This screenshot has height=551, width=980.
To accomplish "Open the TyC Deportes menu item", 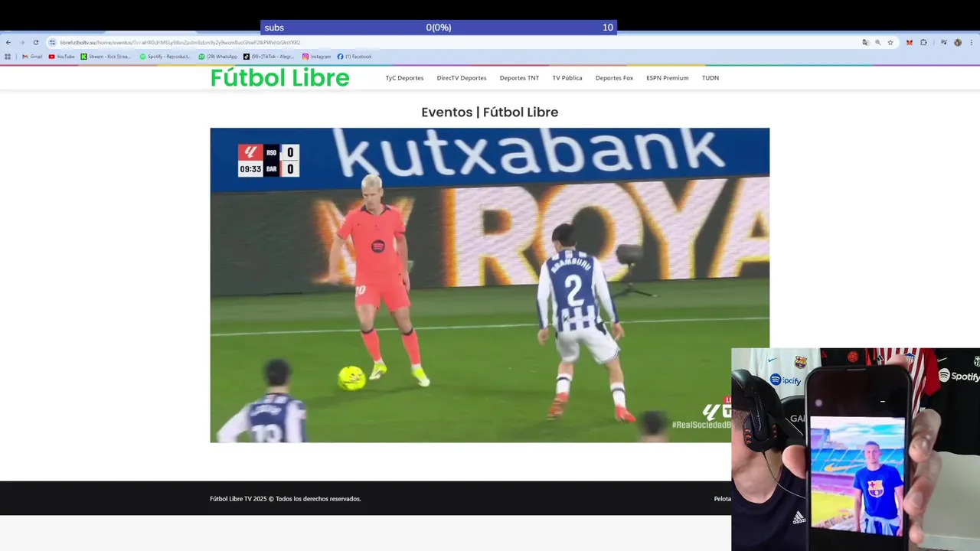I will point(404,78).
